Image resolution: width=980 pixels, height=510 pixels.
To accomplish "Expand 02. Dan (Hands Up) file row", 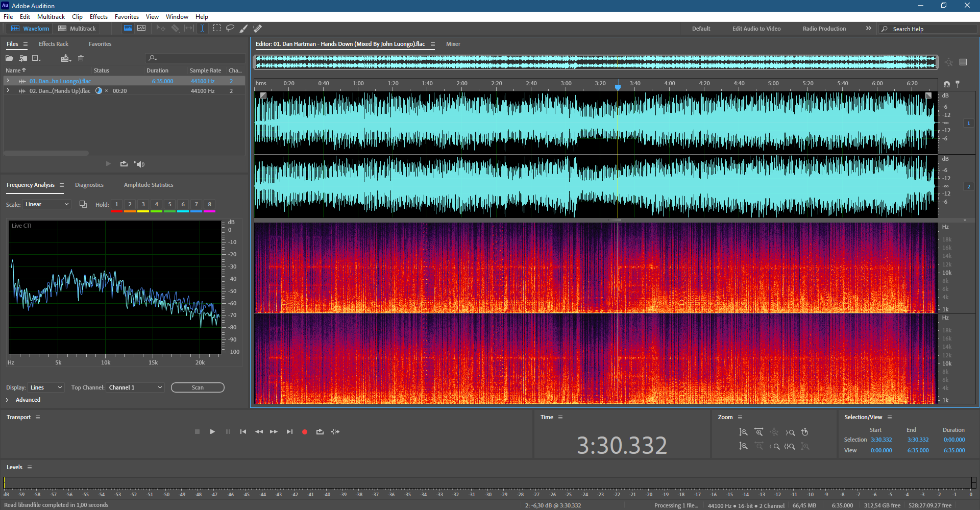I will click(x=8, y=90).
